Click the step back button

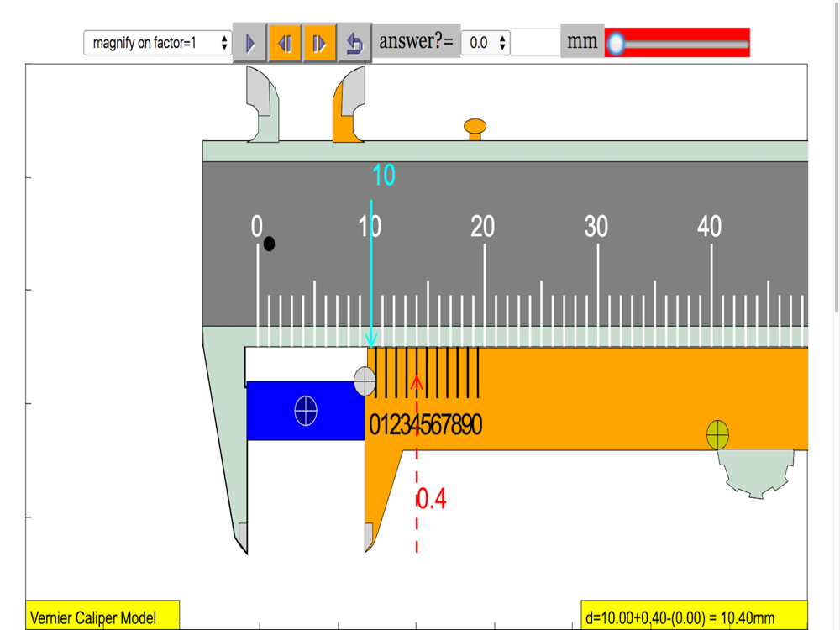click(285, 43)
